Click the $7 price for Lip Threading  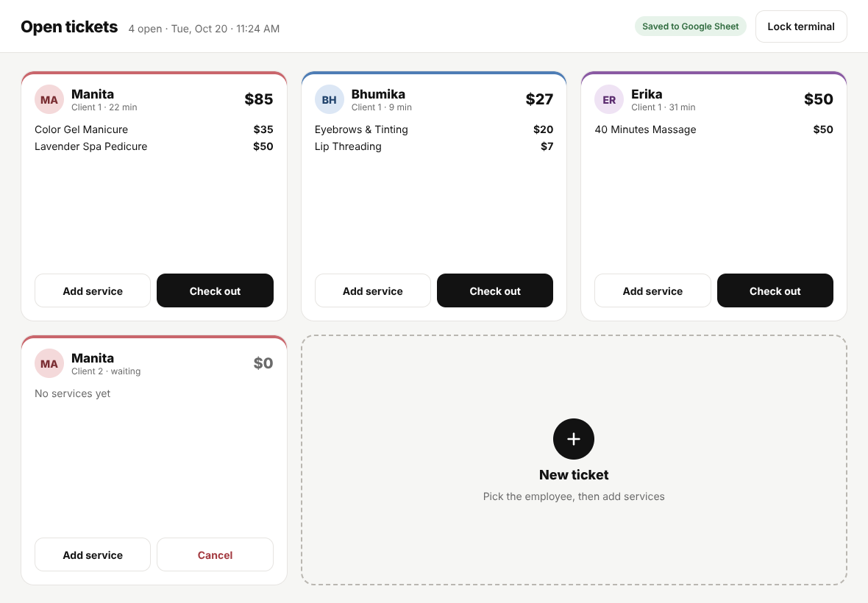tap(547, 146)
